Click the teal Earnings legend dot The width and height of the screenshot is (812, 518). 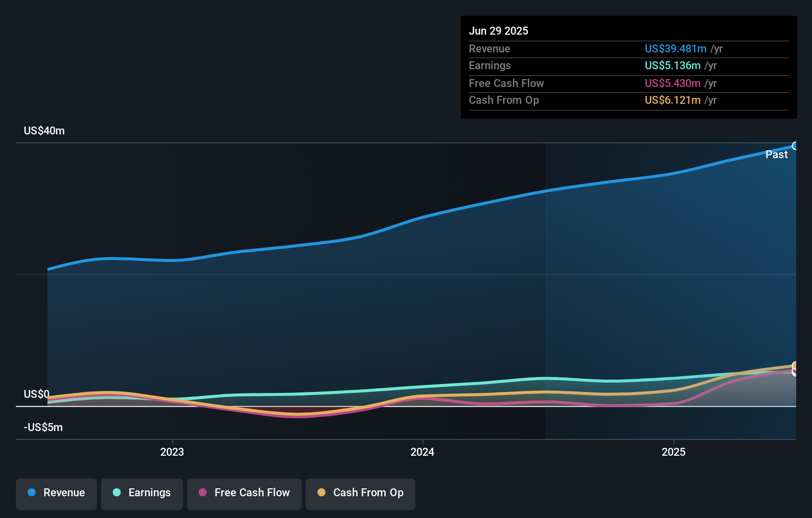[116, 493]
